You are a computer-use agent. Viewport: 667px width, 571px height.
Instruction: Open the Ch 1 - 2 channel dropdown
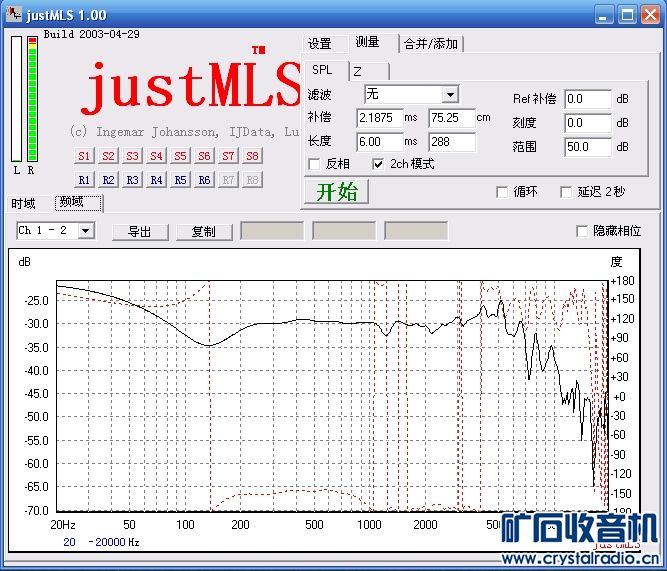tap(86, 231)
